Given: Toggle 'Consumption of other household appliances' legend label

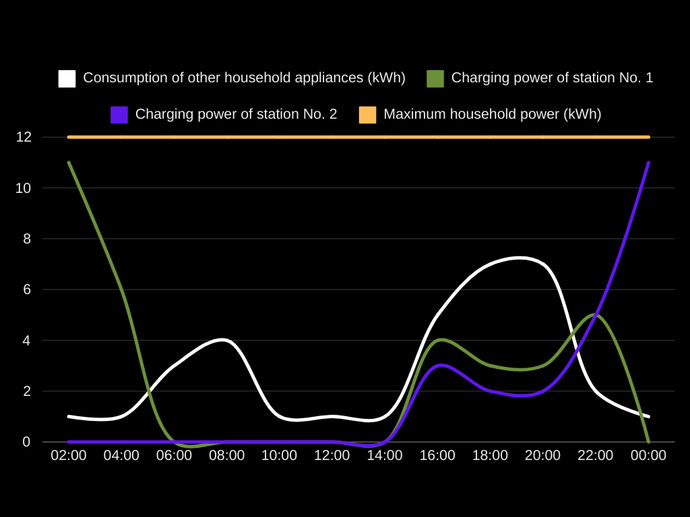Looking at the screenshot, I should [x=244, y=78].
